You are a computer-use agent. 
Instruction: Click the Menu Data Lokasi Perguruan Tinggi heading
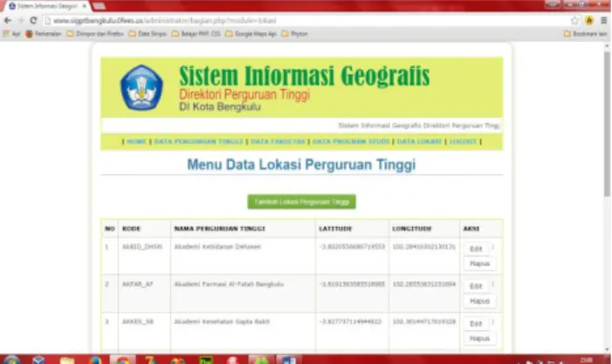click(301, 164)
